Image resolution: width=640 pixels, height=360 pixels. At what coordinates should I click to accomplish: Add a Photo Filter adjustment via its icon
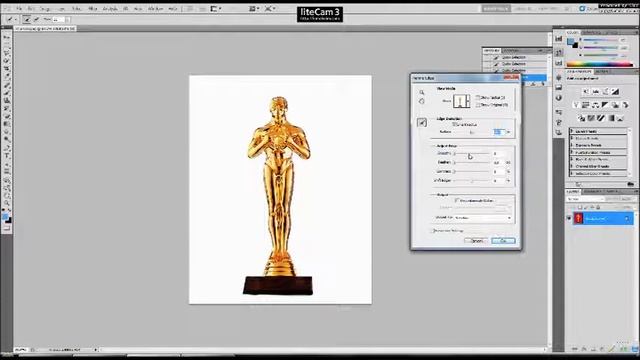coord(615,105)
